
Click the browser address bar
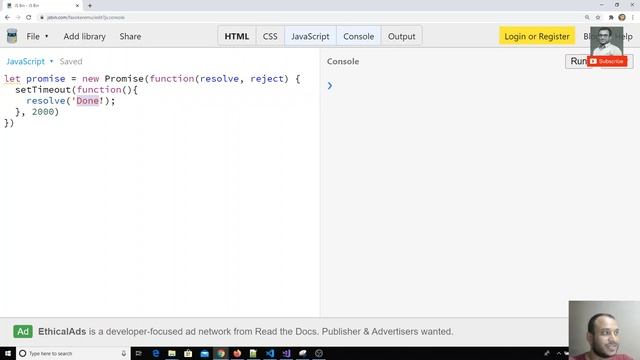click(x=310, y=18)
